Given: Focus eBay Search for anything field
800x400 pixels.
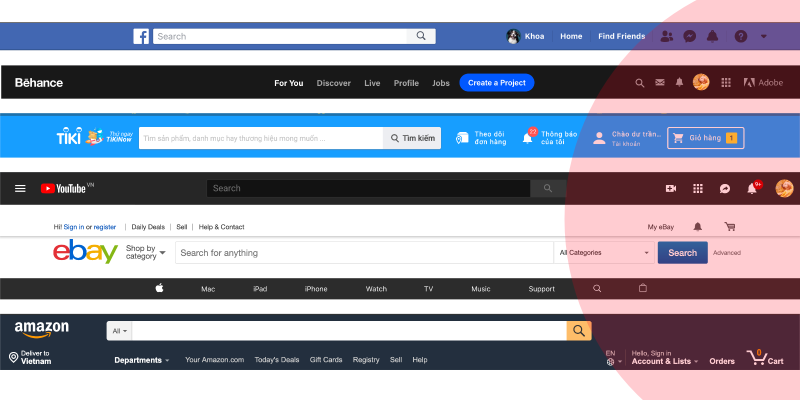Looking at the screenshot, I should (364, 253).
